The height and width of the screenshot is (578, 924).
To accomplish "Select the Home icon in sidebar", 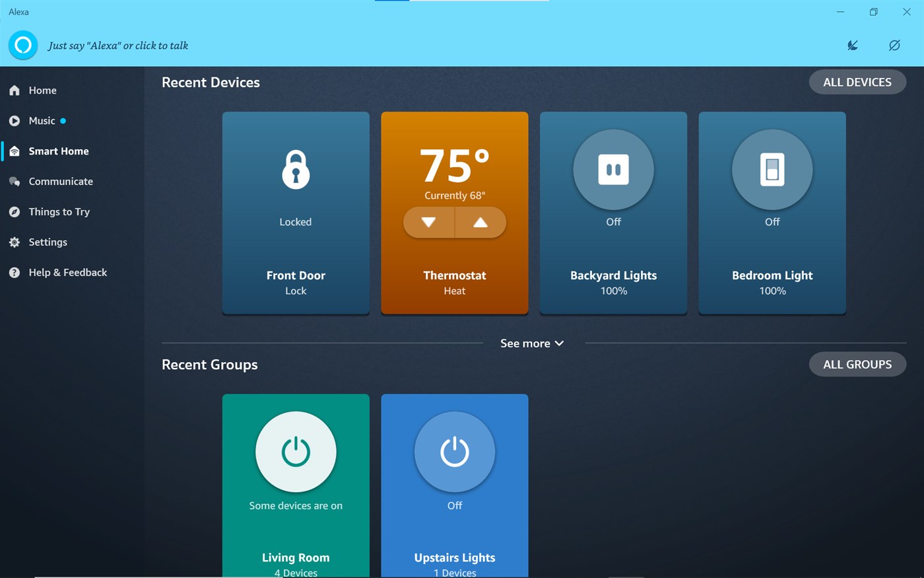I will (x=14, y=90).
